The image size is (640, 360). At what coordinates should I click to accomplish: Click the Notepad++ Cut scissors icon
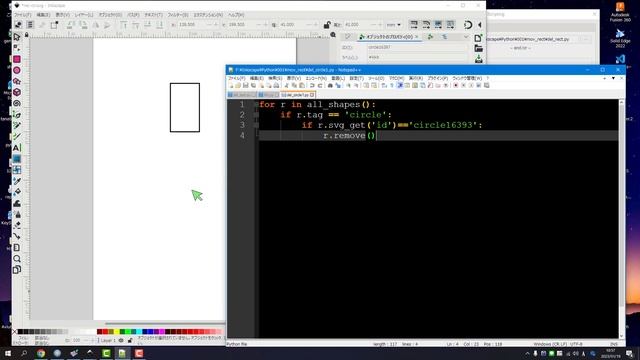(287, 85)
